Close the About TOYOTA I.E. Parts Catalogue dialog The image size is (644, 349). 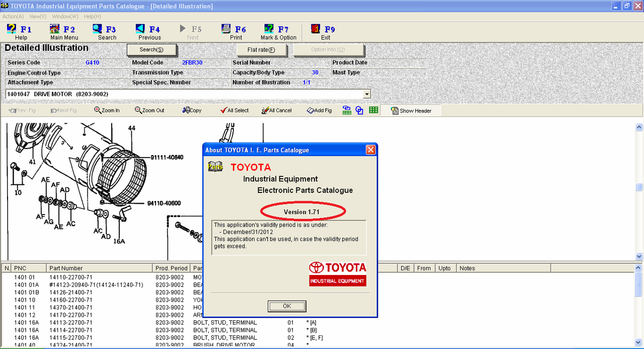click(x=370, y=150)
